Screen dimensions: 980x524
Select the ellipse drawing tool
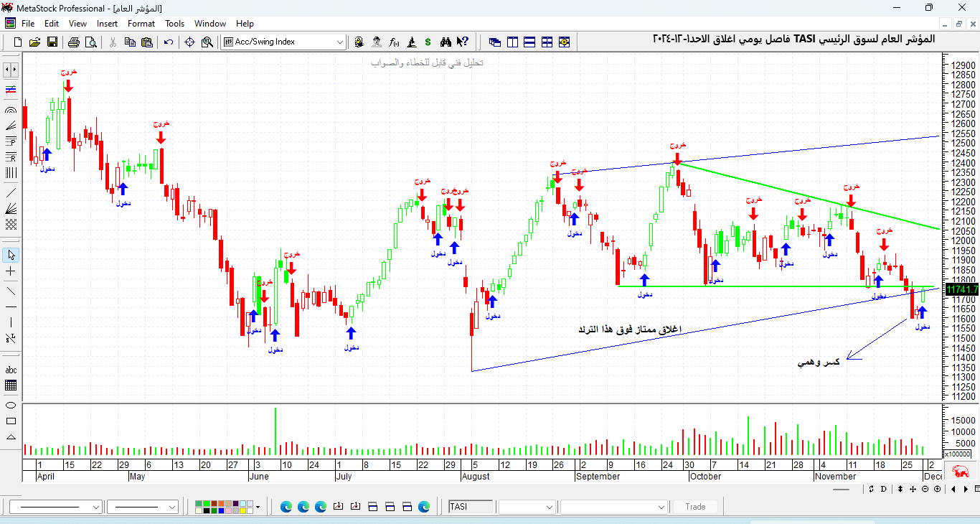pos(11,404)
